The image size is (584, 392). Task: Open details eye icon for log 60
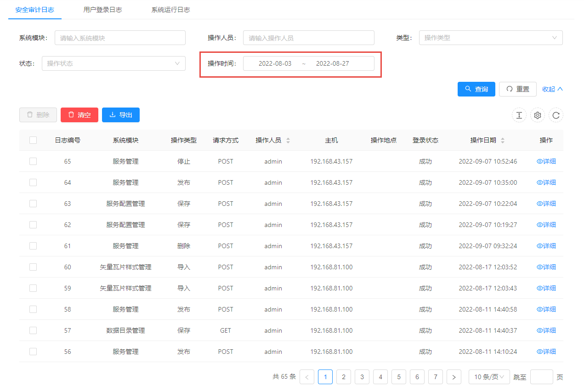coord(540,267)
